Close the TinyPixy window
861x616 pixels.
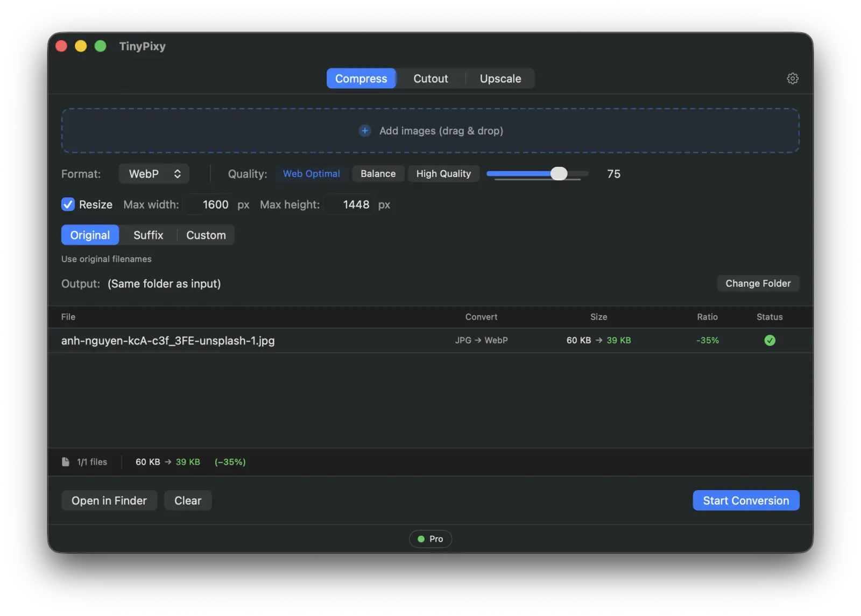[x=61, y=46]
